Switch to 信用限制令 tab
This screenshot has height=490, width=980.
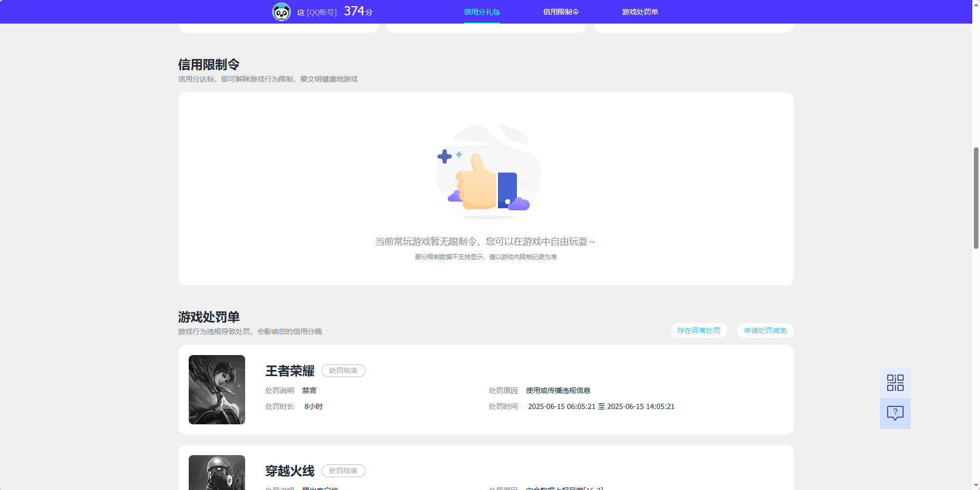tap(561, 12)
